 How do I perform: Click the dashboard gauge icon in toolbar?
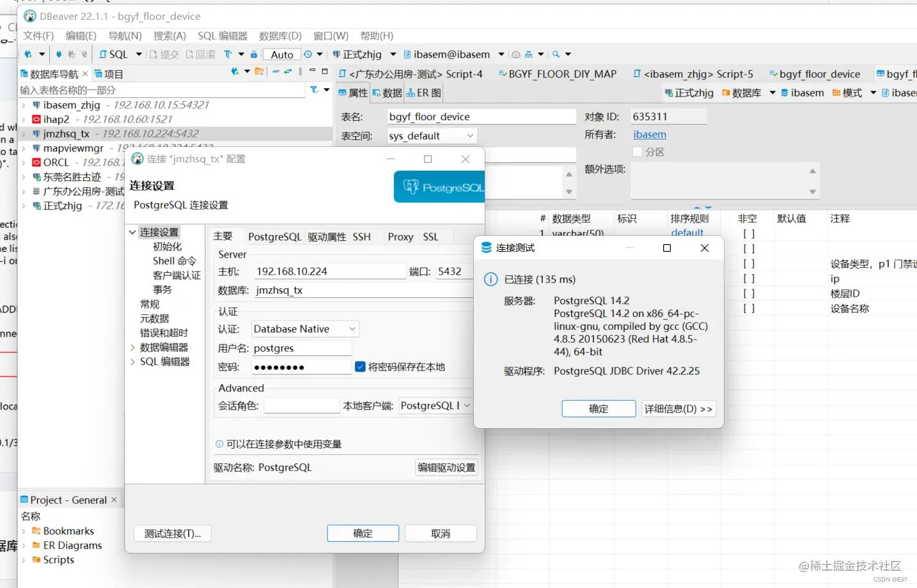point(516,54)
